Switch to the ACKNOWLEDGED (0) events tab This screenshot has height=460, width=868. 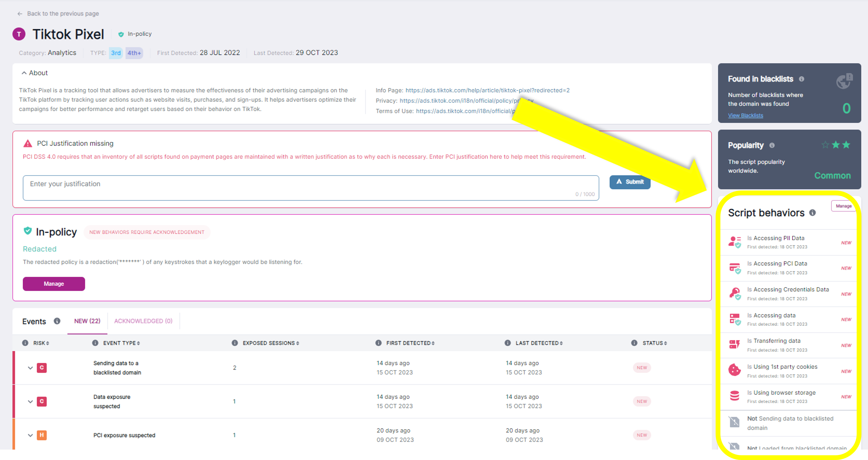click(143, 321)
